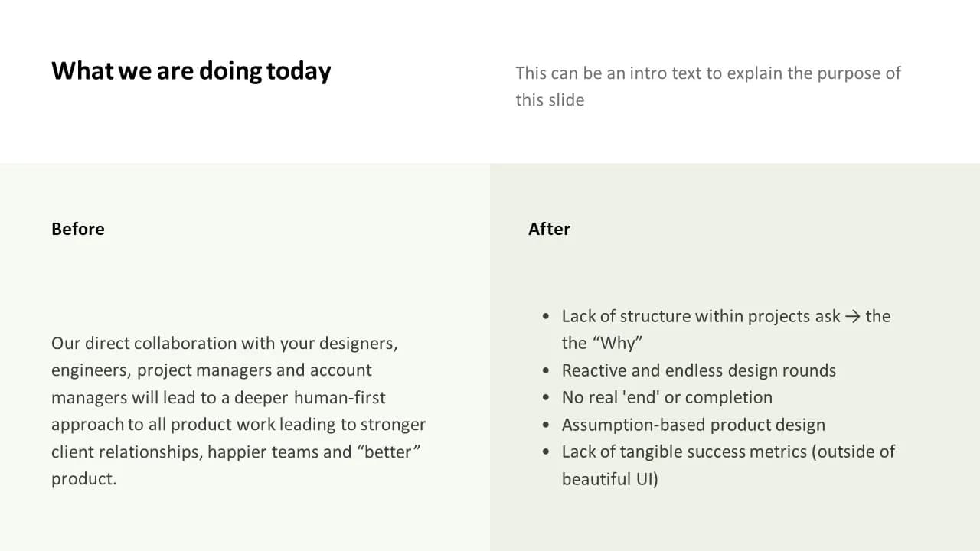
Task: Select the "No real 'end' or completion" line
Action: (x=667, y=397)
